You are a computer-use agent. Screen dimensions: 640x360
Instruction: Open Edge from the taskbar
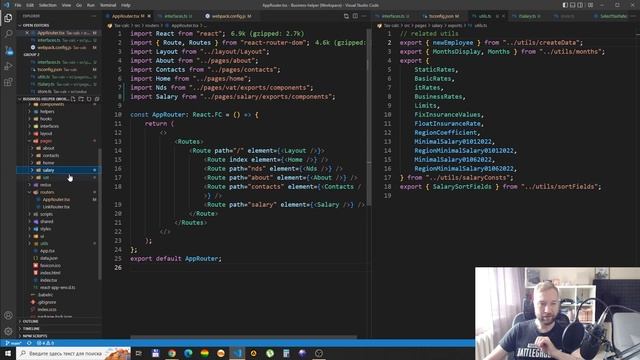(x=188, y=353)
